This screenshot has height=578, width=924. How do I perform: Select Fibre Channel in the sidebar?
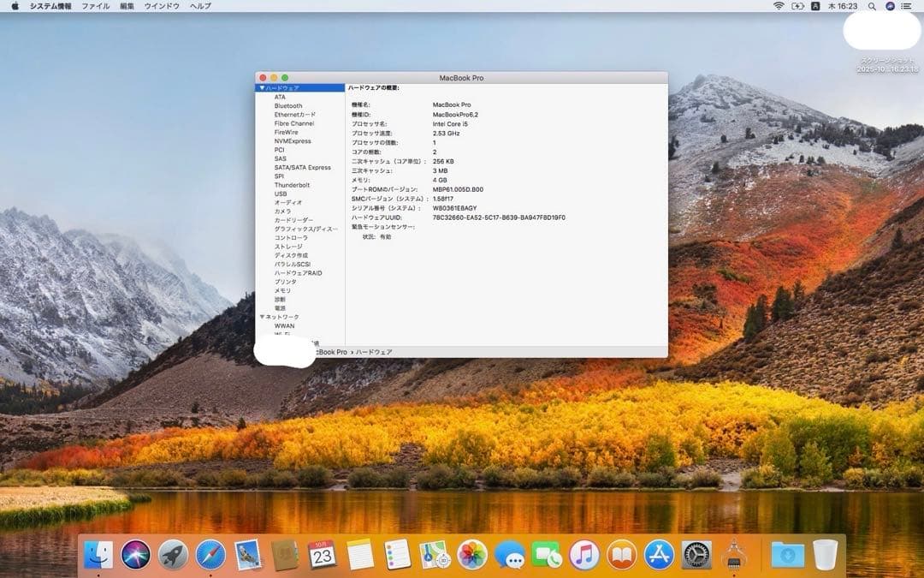294,124
